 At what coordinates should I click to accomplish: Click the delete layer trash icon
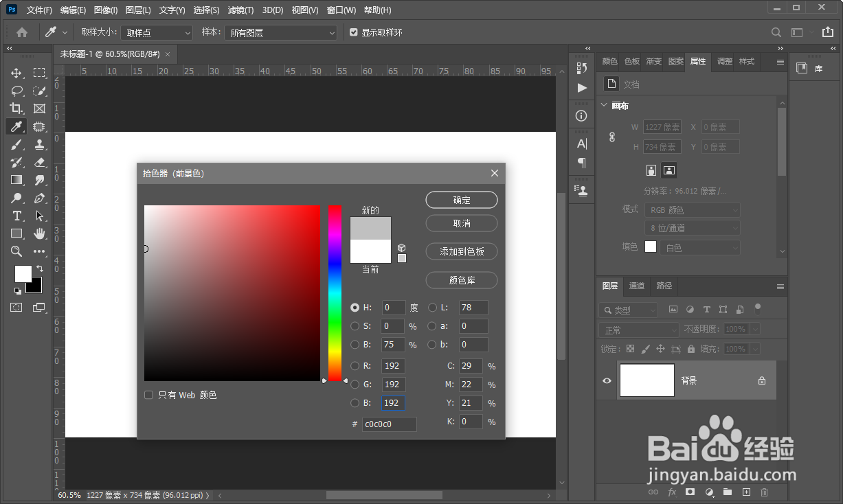pos(765,492)
